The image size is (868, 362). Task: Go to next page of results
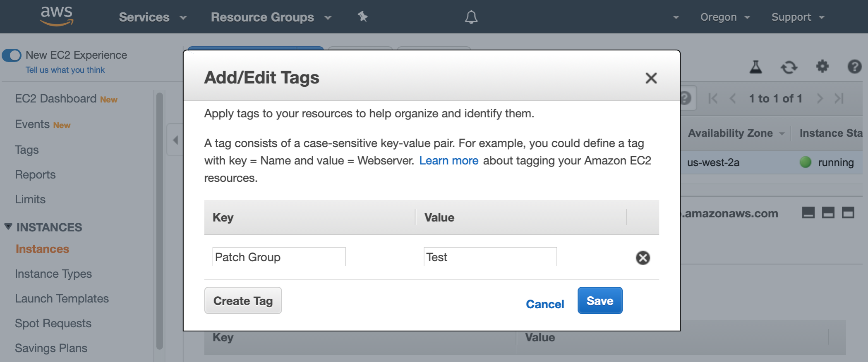(820, 98)
